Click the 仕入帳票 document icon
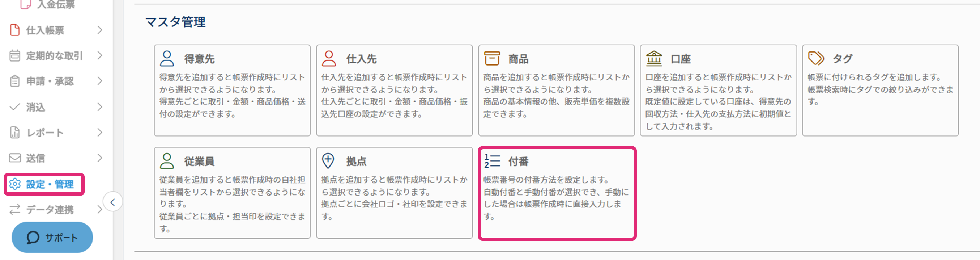This screenshot has width=980, height=260. pyautogui.click(x=14, y=30)
